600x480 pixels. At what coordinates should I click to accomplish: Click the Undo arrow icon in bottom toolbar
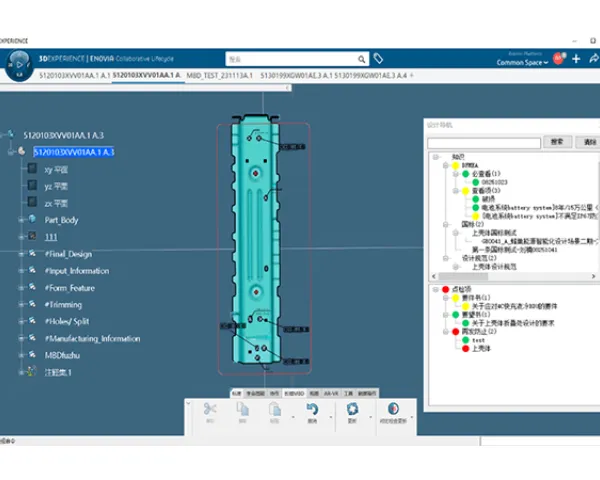point(312,409)
